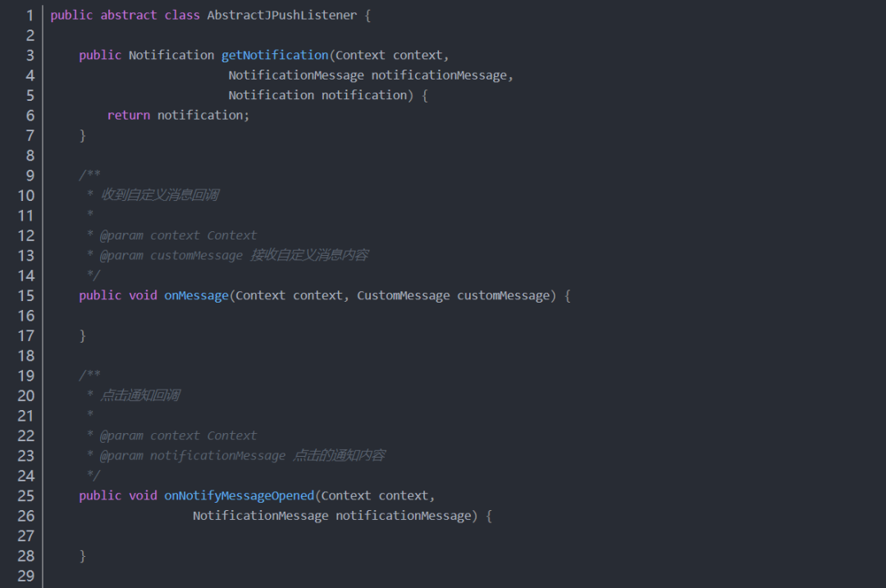Click the CustomMessage type on line 15
Screen dimensions: 886x588
pyautogui.click(x=404, y=295)
